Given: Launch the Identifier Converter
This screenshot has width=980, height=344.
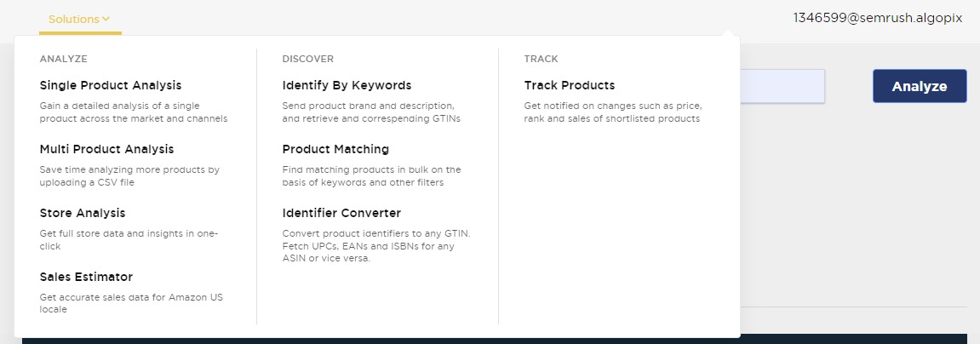Looking at the screenshot, I should 341,213.
